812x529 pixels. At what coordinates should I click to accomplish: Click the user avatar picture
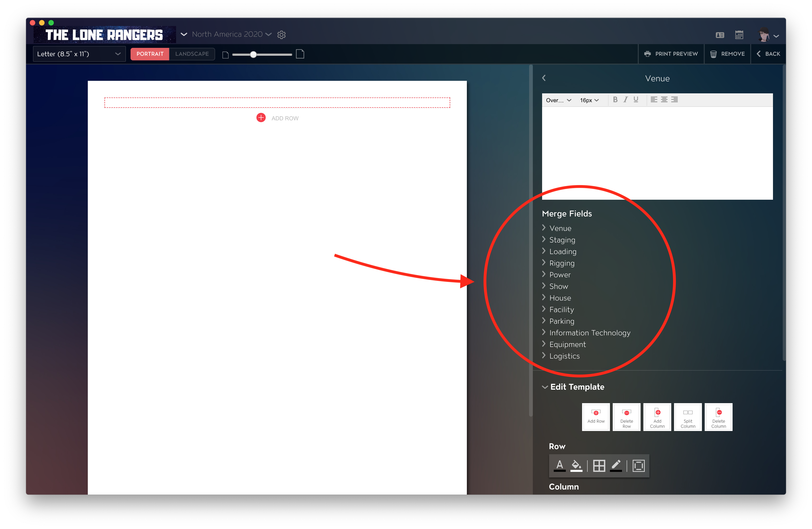763,35
